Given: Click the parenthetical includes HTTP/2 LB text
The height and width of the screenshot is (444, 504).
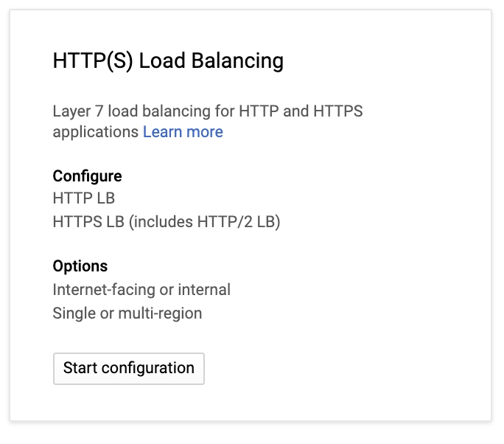Looking at the screenshot, I should [x=206, y=222].
